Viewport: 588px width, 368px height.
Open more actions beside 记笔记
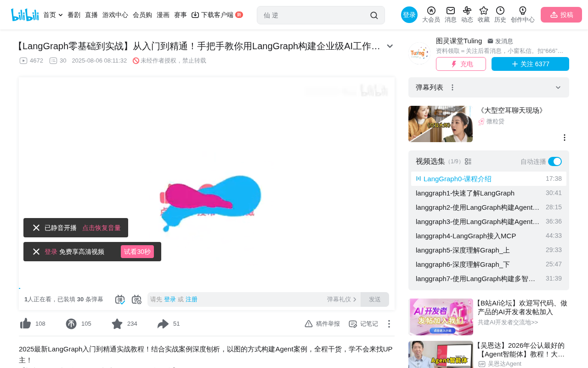coord(389,324)
